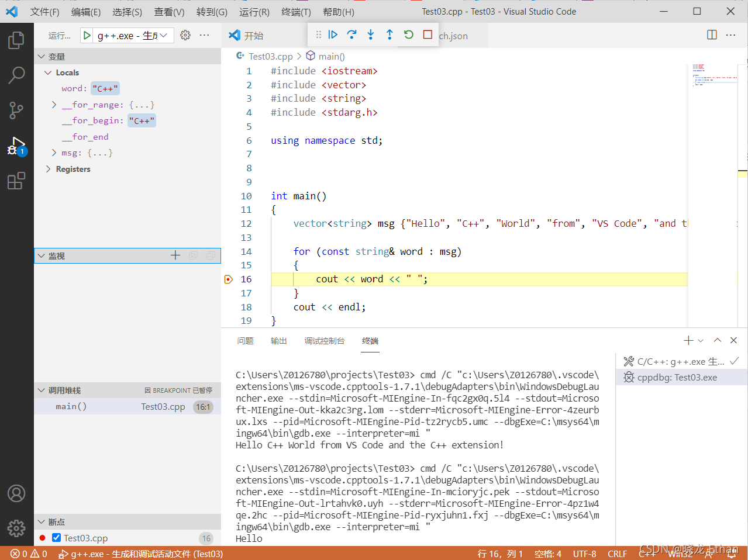Screen dimensions: 748x560
Task: Open the Source Control view
Action: click(16, 110)
